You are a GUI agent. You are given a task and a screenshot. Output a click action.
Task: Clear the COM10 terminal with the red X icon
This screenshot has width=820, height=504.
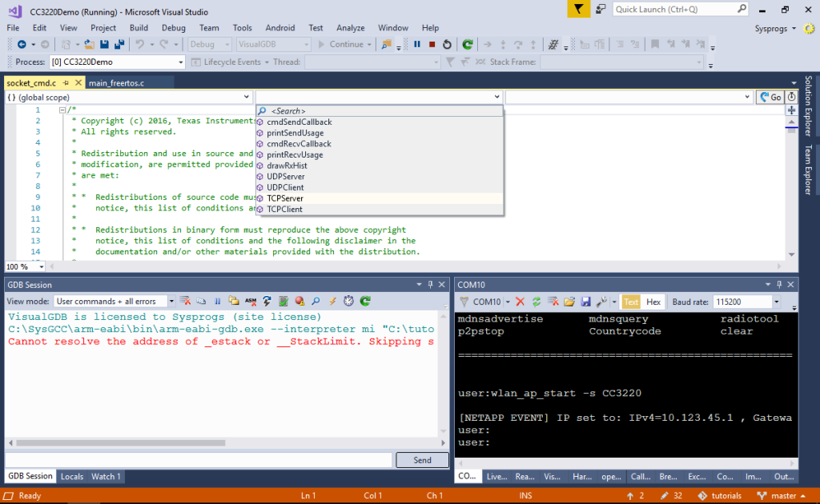click(x=519, y=302)
